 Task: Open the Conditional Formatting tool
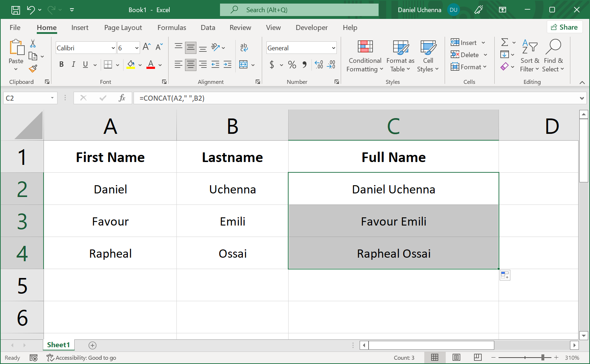click(x=364, y=56)
